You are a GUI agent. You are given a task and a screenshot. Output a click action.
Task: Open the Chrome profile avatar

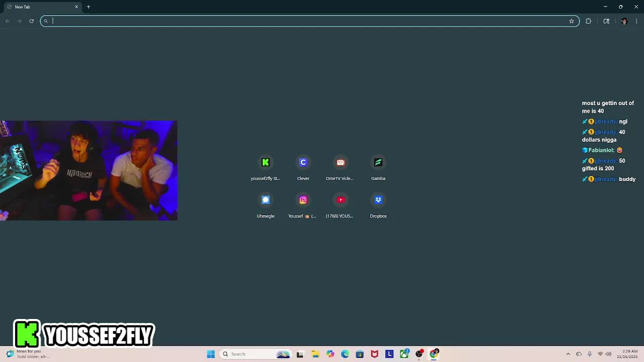coord(624,21)
